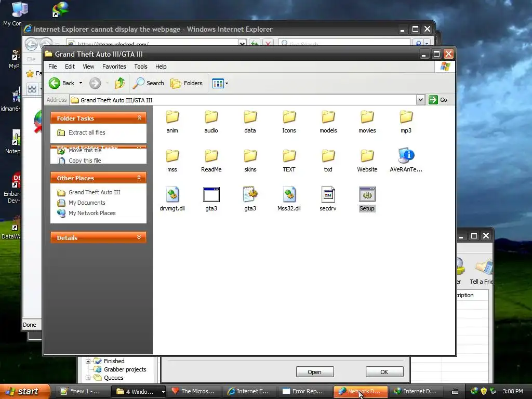532x399 pixels.
Task: Switch to new 1 Notepad++ taskbar button
Action: click(82, 391)
